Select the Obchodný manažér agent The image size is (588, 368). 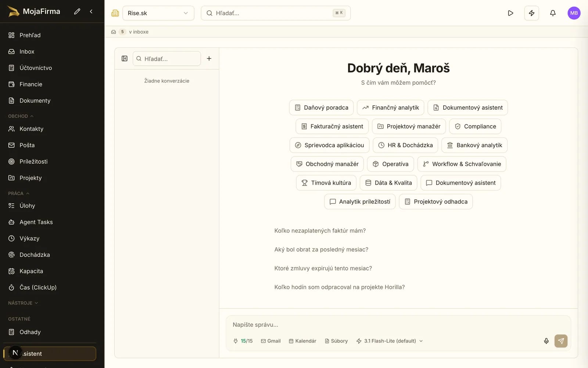[327, 164]
